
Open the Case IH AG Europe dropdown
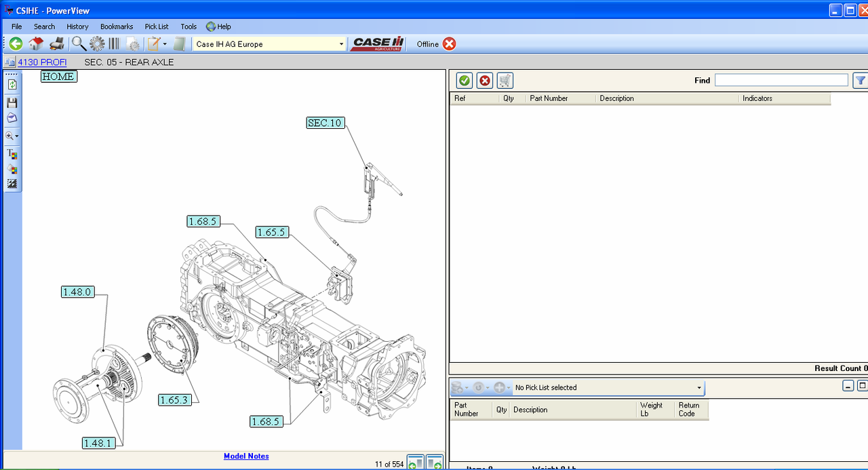[341, 44]
